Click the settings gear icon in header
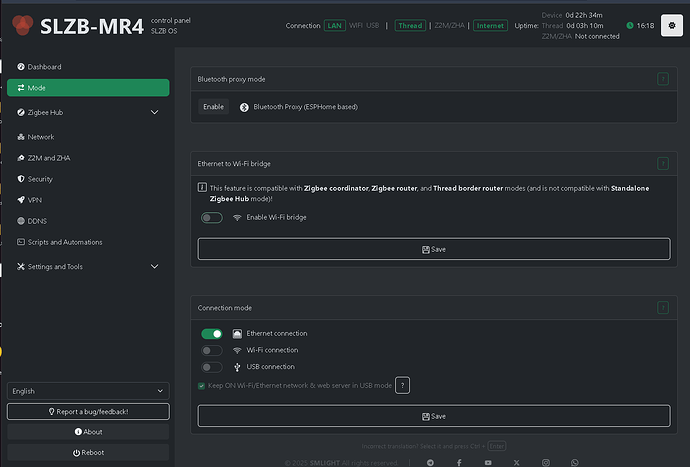 pos(670,25)
